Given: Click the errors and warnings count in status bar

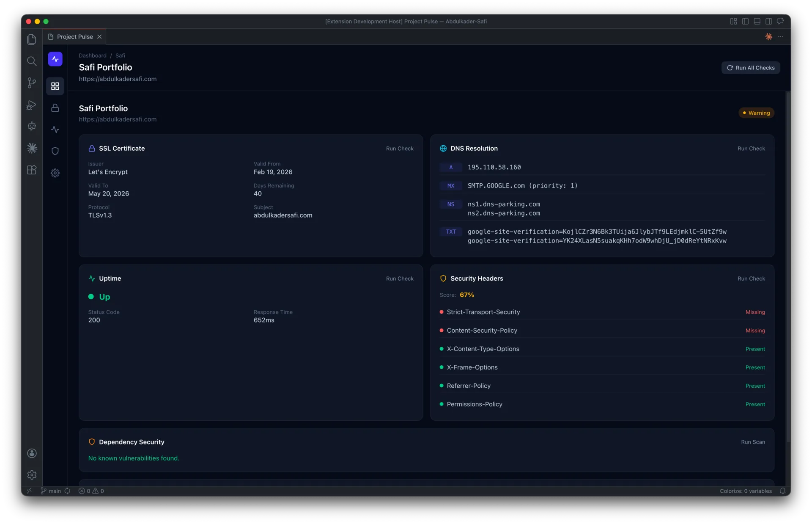Looking at the screenshot, I should click(91, 491).
